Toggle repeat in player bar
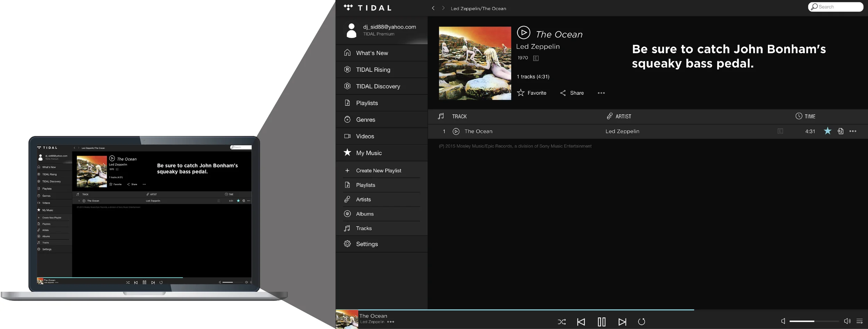This screenshot has height=329, width=868. pos(641,322)
